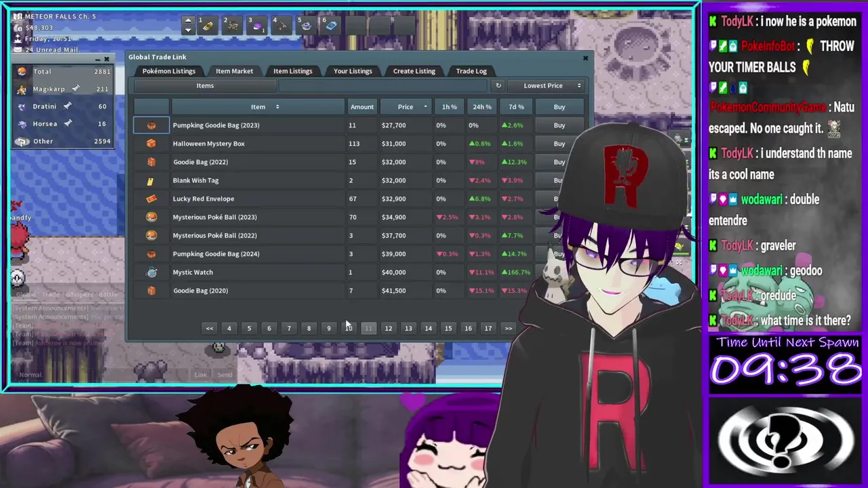Click the Other row in the counter
Screen dimensions: 868x488
[x=62, y=141]
